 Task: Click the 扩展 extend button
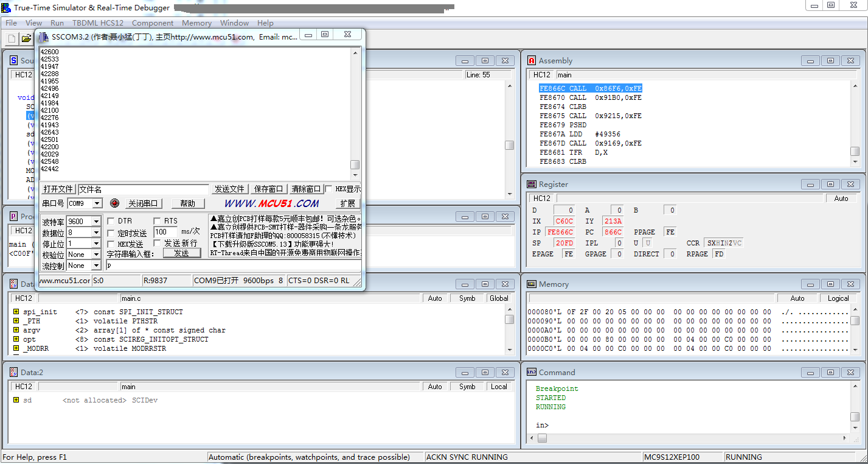tap(348, 203)
